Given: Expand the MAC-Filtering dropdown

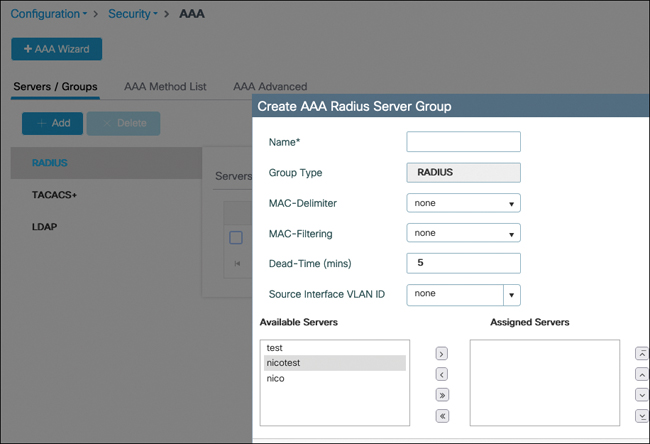Looking at the screenshot, I should tap(464, 233).
